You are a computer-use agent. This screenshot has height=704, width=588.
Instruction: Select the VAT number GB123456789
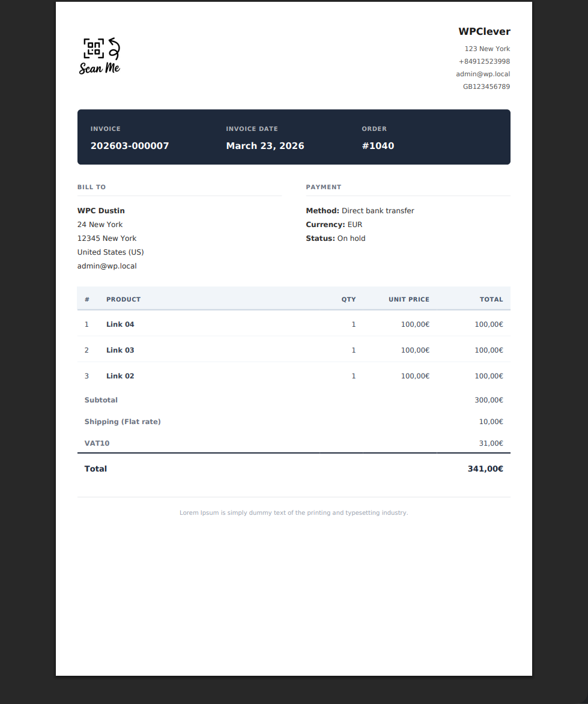point(486,86)
